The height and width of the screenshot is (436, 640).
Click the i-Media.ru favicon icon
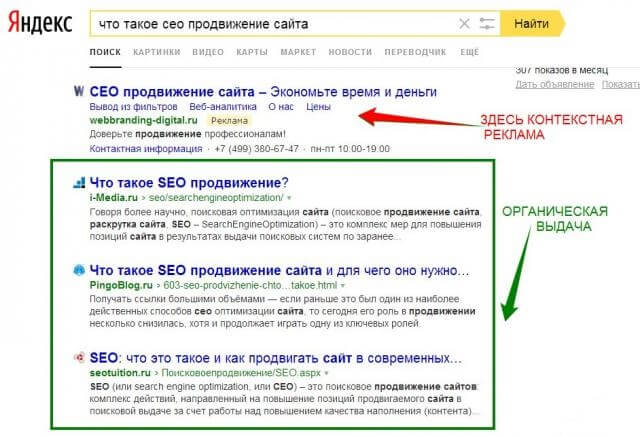coord(79,183)
